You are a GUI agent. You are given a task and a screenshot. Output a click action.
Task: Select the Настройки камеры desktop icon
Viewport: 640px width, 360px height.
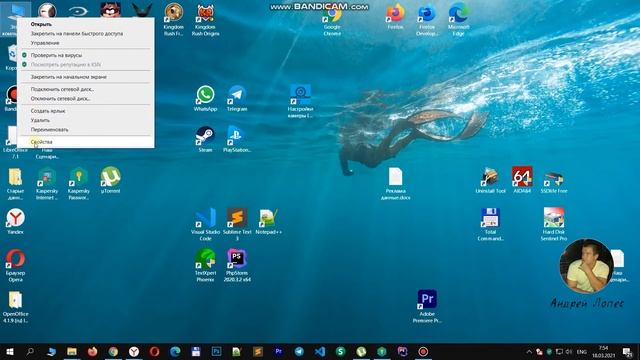(300, 102)
